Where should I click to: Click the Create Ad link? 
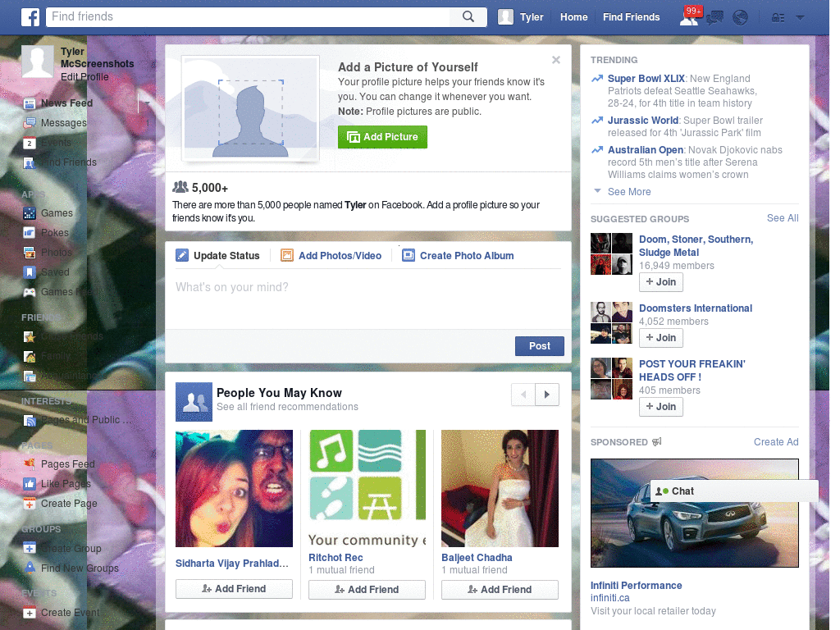click(776, 442)
